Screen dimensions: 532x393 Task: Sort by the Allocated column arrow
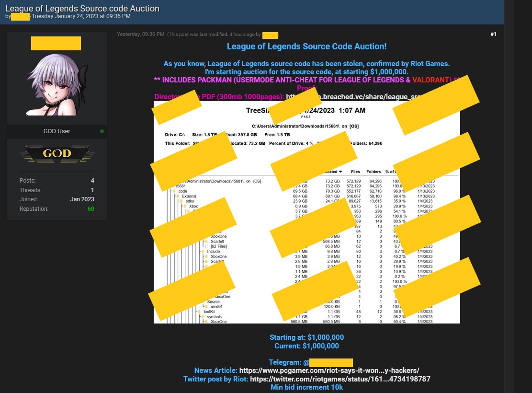pos(340,172)
